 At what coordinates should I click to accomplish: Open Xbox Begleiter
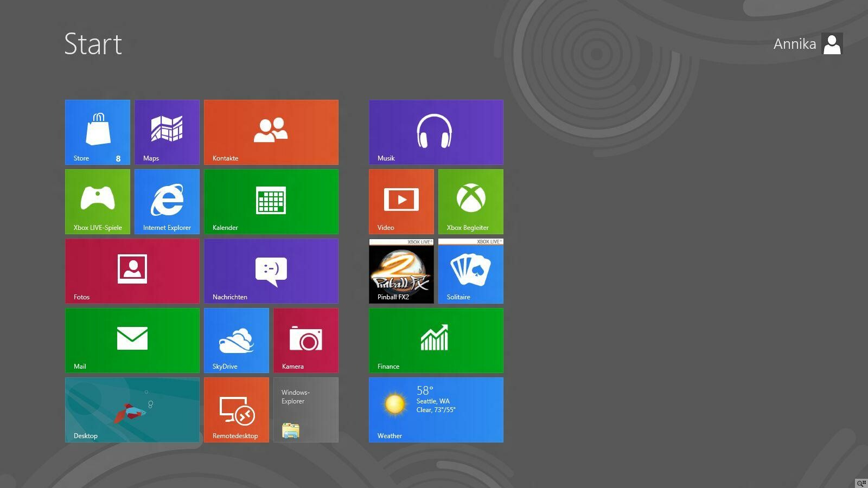pyautogui.click(x=470, y=201)
